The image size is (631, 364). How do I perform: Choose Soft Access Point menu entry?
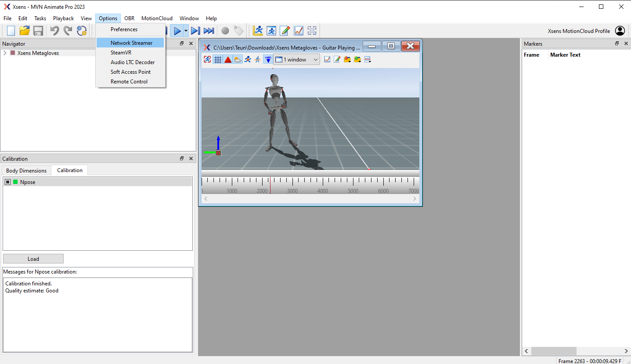click(130, 72)
